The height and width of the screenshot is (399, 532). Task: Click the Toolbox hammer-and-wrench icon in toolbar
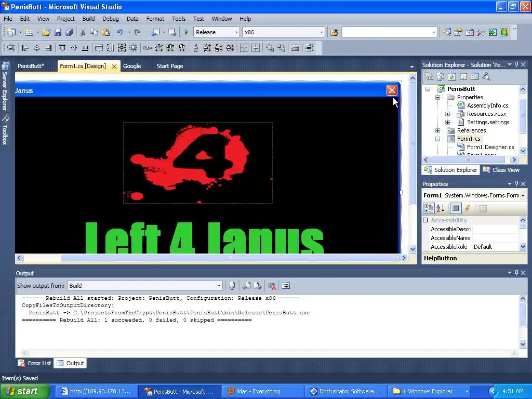click(481, 32)
